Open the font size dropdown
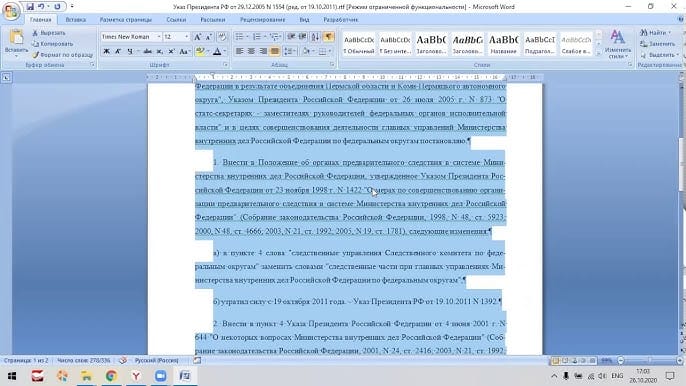Viewport: 686px width, 386px height. click(x=187, y=37)
